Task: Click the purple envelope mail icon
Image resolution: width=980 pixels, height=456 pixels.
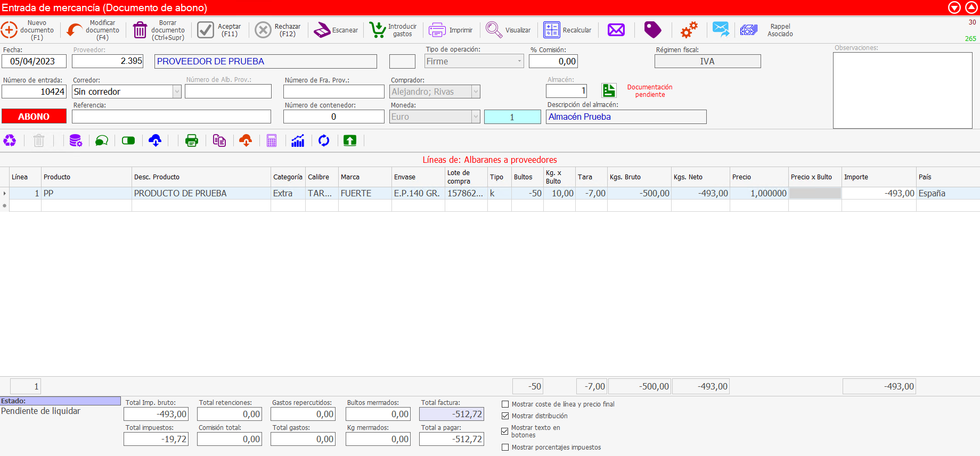Action: pyautogui.click(x=616, y=30)
